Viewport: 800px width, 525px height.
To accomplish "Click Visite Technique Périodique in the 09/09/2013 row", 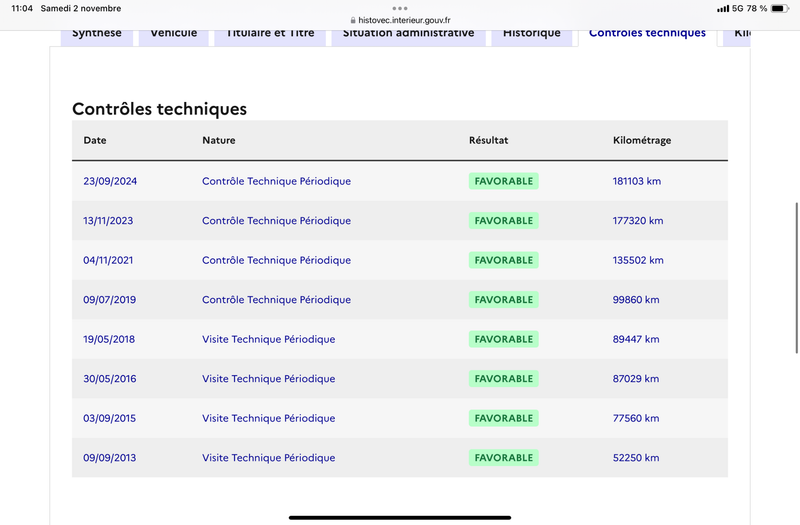I will click(x=269, y=458).
